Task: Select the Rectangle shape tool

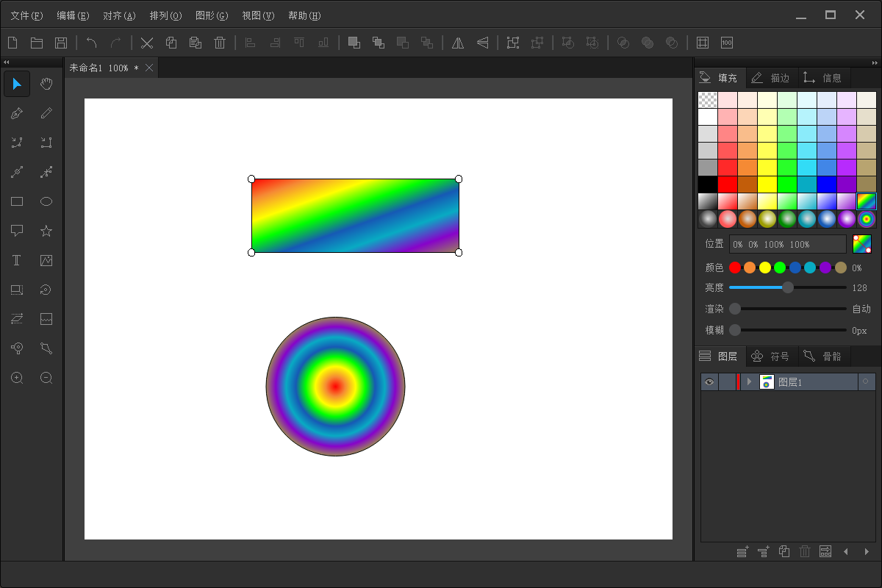Action: (17, 201)
